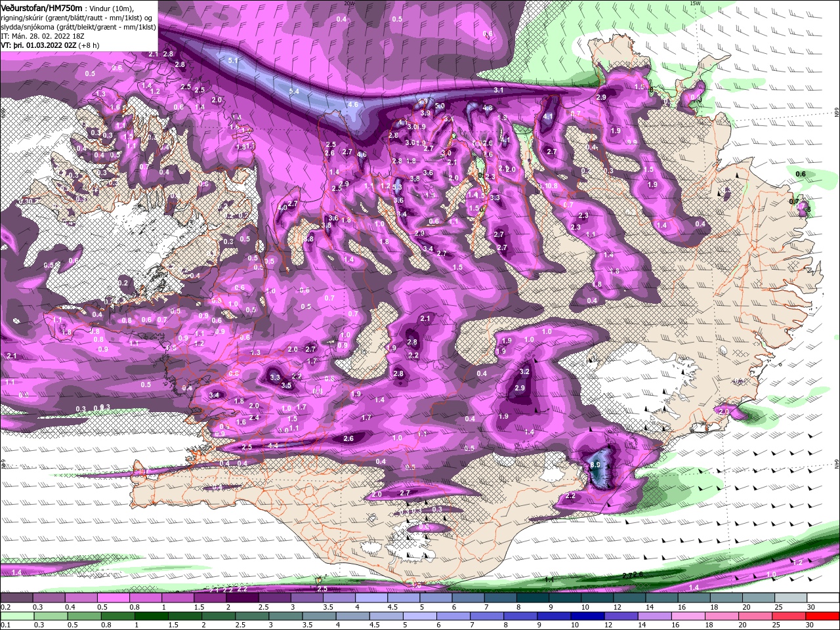Select snow legend swatch starting at 12

pos(628,597)
